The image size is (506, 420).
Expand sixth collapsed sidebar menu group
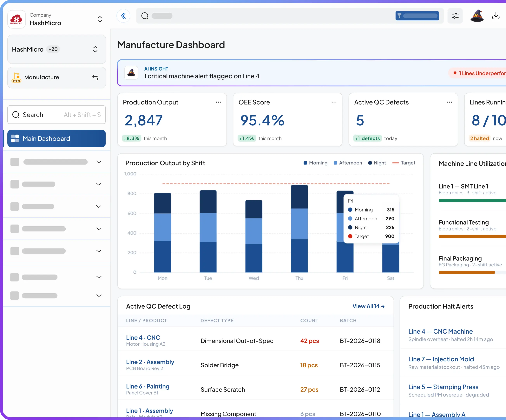click(x=99, y=277)
